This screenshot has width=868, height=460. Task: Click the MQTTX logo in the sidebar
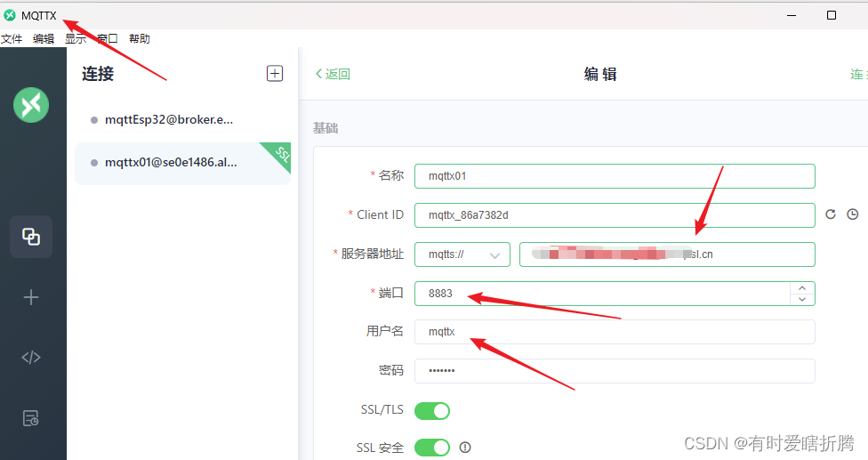tap(31, 105)
